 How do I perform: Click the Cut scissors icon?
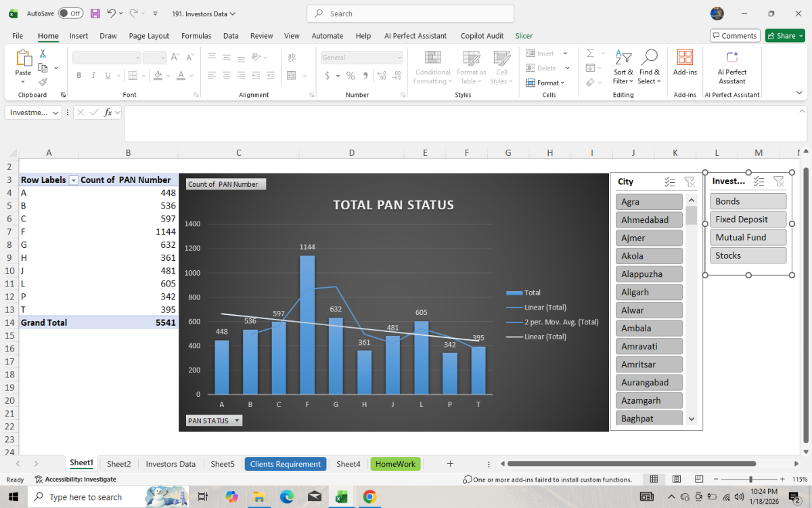click(x=43, y=54)
